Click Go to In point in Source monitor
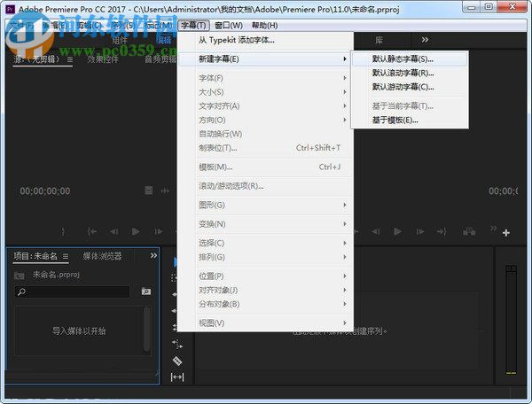 click(92, 231)
